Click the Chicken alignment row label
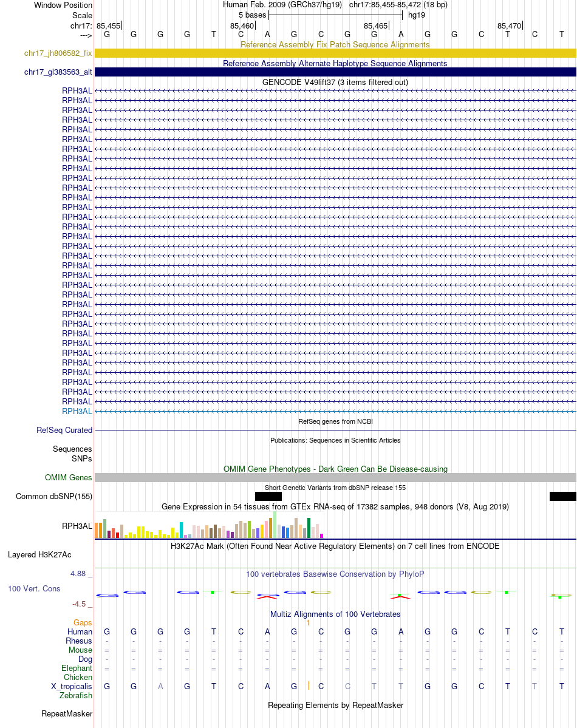The height and width of the screenshot is (728, 577). (78, 678)
